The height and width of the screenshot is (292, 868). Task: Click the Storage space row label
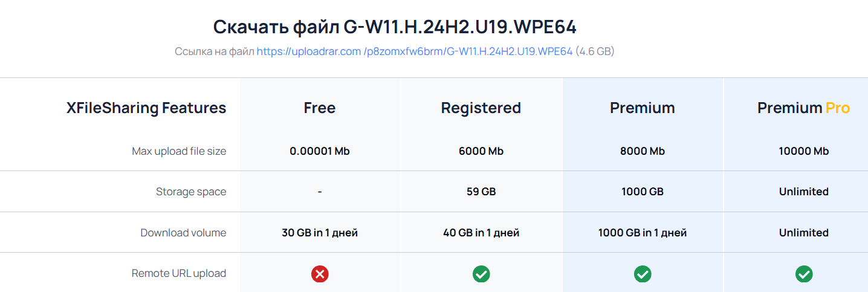point(191,192)
